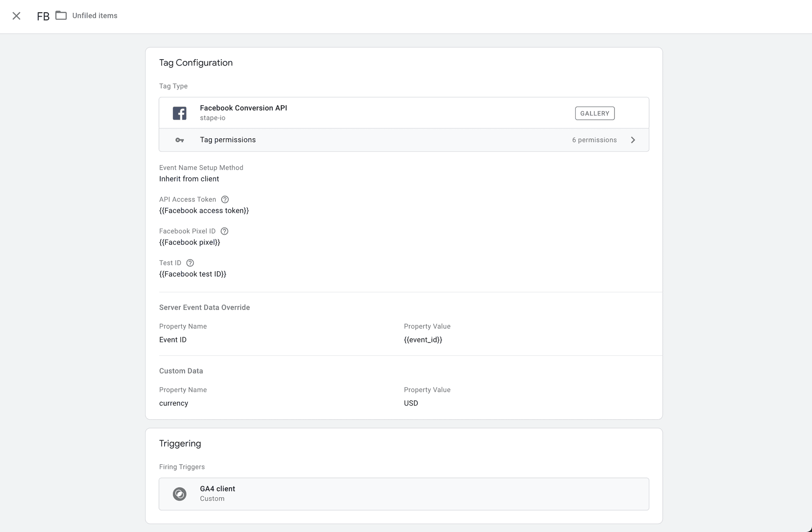This screenshot has width=812, height=532.
Task: Click the USD property value
Action: pos(411,403)
